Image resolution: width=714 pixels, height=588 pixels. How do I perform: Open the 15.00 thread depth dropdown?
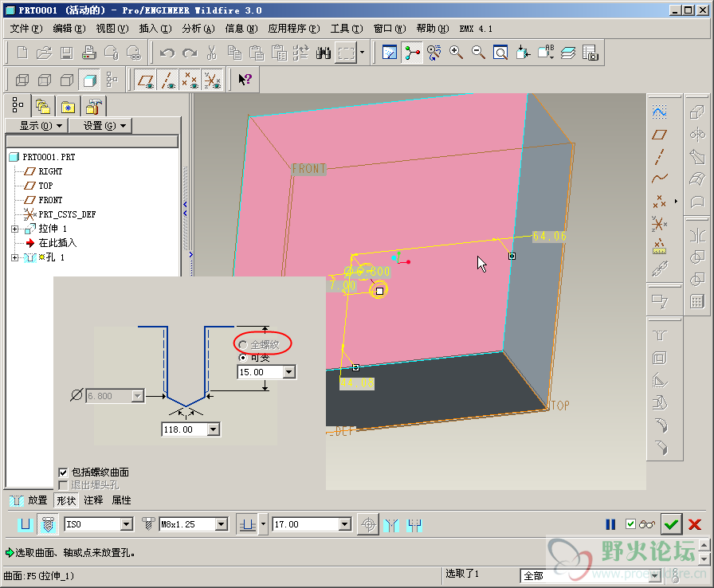289,372
